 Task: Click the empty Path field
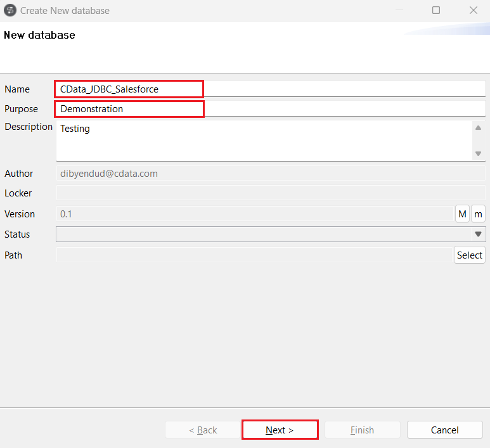[x=254, y=255]
